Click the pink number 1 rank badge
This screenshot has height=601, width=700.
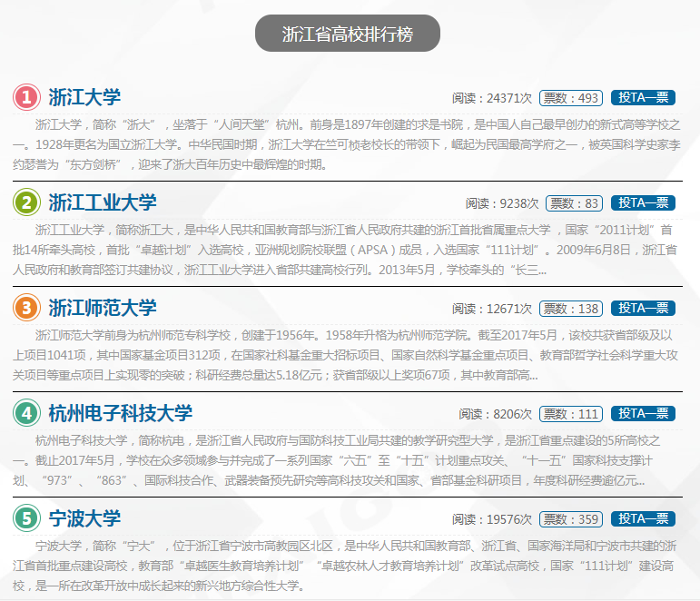tap(27, 97)
